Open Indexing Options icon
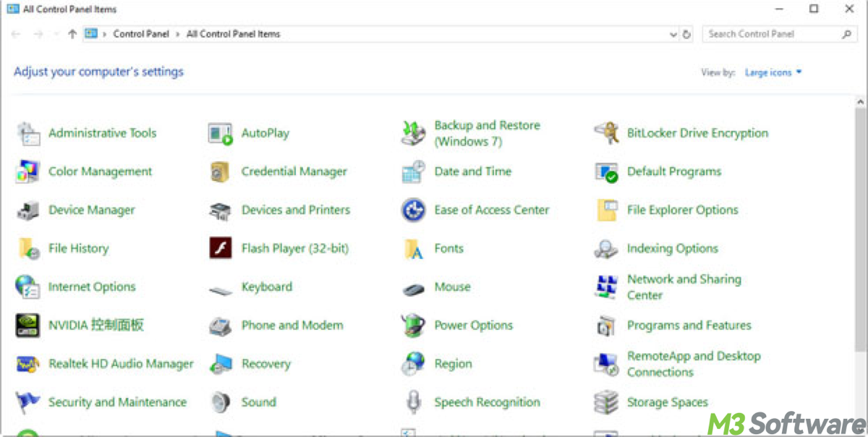868x437 pixels. click(606, 248)
